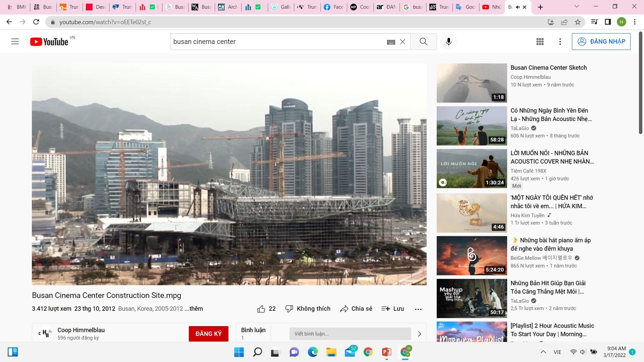Click the ĐĂNG NHẬP sign-in button

pyautogui.click(x=601, y=42)
